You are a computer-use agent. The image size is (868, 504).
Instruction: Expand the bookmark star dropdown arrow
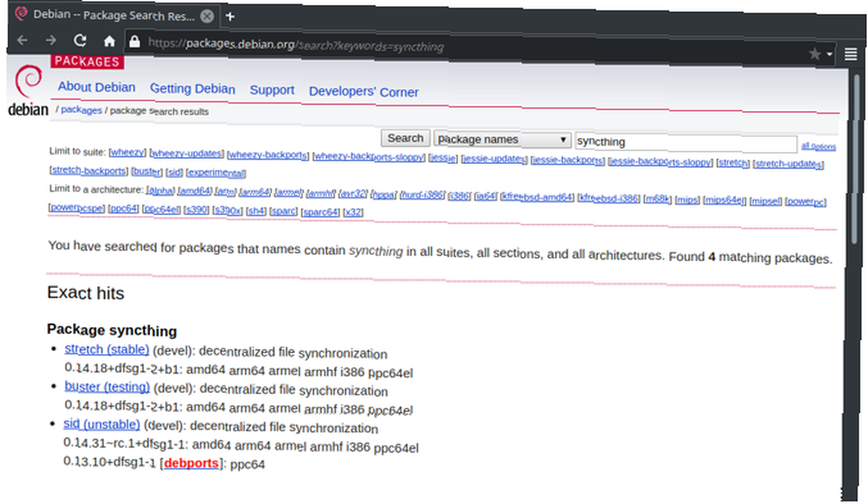point(829,55)
